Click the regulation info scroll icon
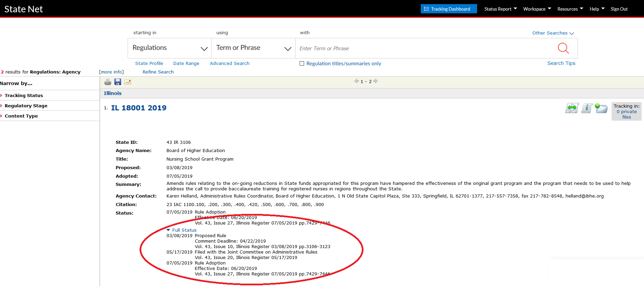The height and width of the screenshot is (286, 644). click(x=587, y=108)
